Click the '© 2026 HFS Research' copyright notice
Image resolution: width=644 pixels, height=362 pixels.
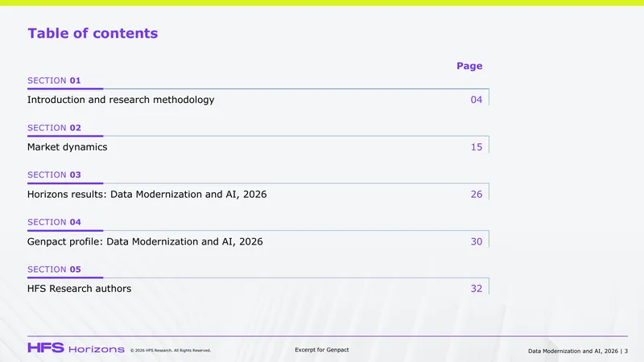pos(171,351)
